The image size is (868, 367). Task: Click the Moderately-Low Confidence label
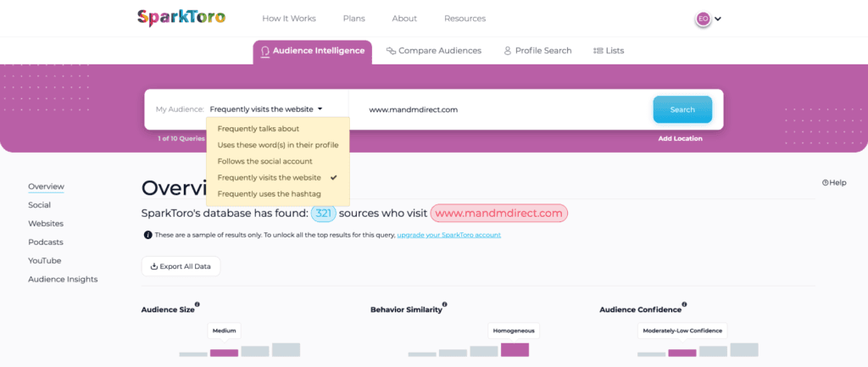pyautogui.click(x=682, y=331)
